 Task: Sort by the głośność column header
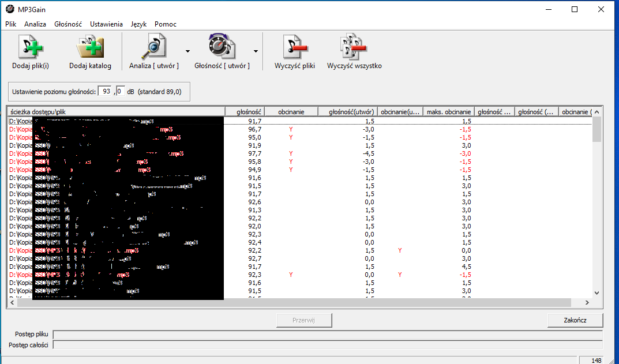[x=245, y=112]
